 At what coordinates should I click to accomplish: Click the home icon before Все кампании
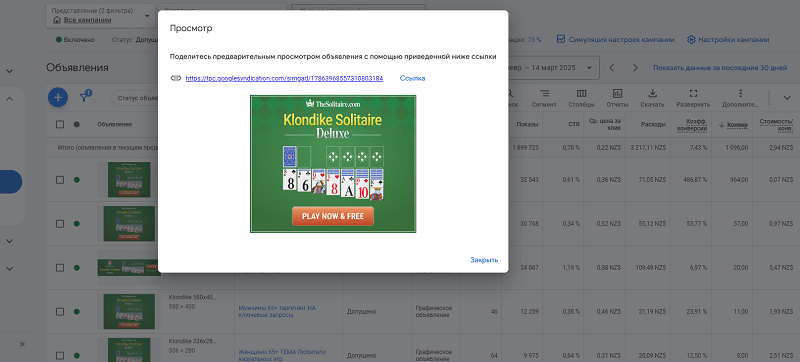click(57, 20)
